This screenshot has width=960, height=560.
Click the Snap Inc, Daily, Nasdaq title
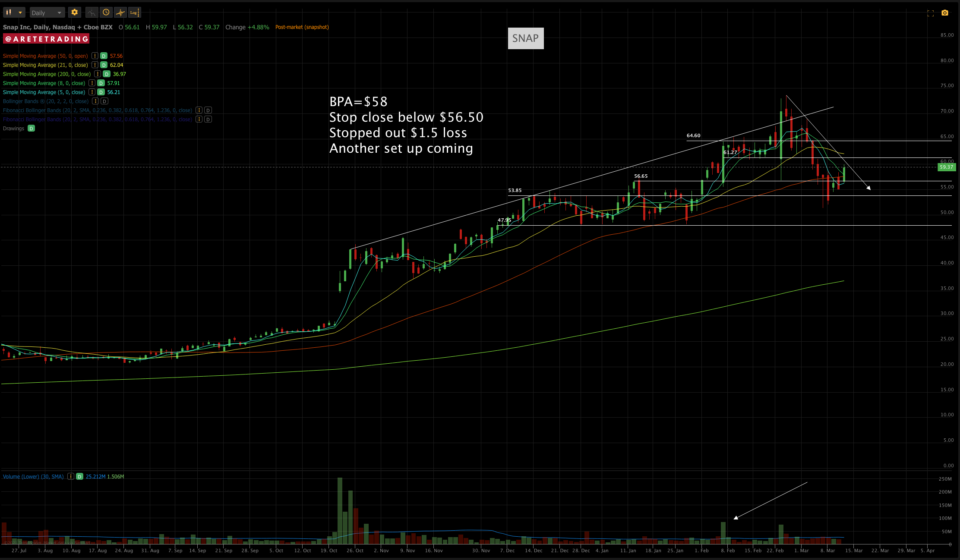coord(57,27)
